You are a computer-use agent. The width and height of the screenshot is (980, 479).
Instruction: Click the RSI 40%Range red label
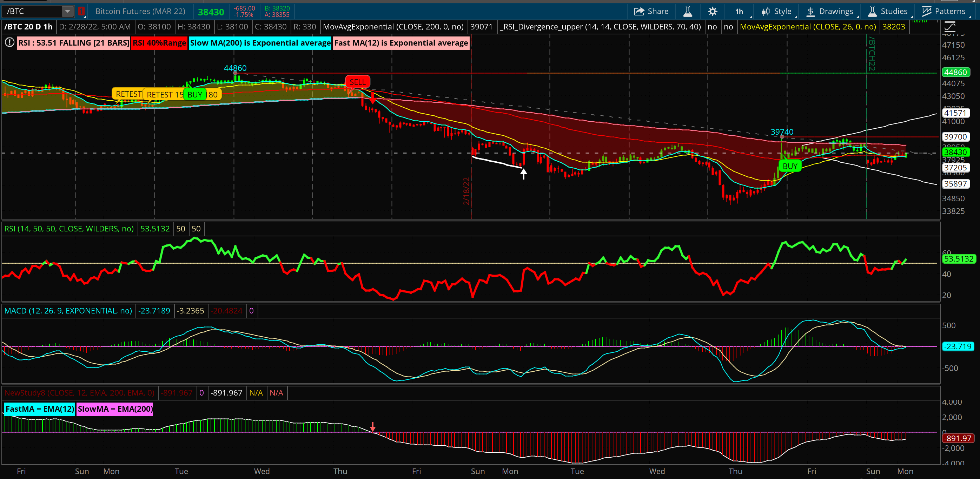point(159,42)
